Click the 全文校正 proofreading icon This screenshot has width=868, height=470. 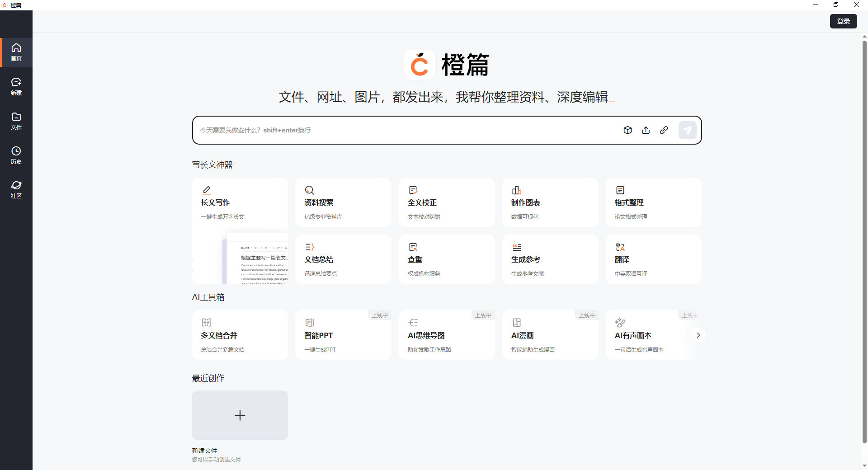coord(413,190)
